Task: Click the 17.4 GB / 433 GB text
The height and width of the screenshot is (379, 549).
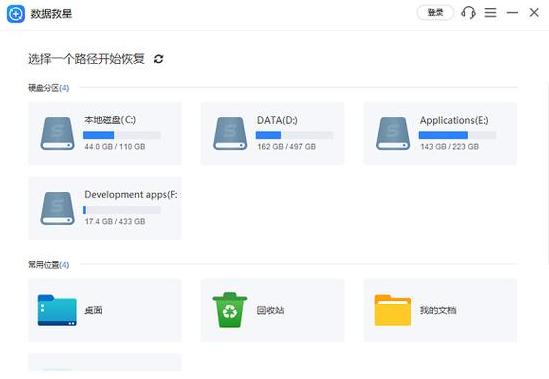Action: (115, 221)
